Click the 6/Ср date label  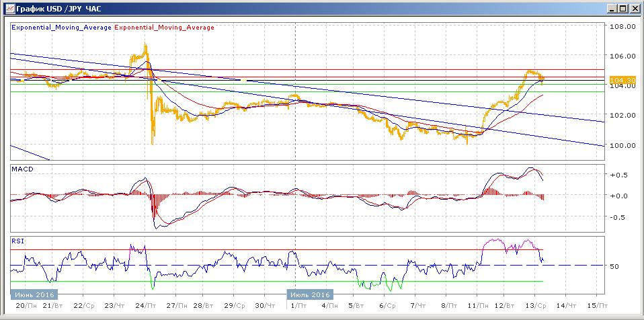387,306
